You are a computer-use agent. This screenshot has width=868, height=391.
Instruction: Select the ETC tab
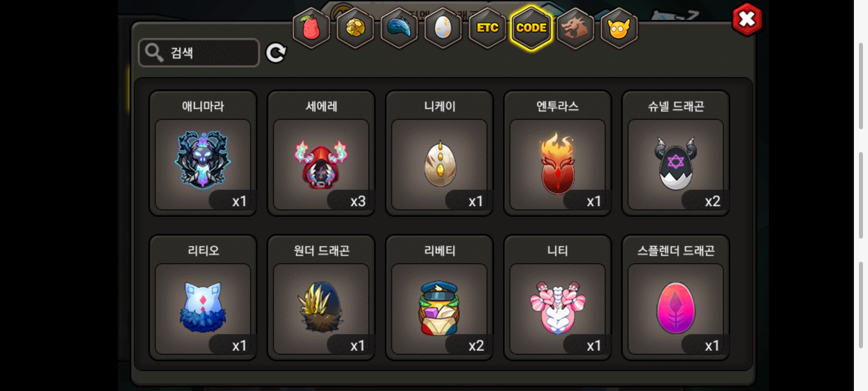tap(487, 28)
